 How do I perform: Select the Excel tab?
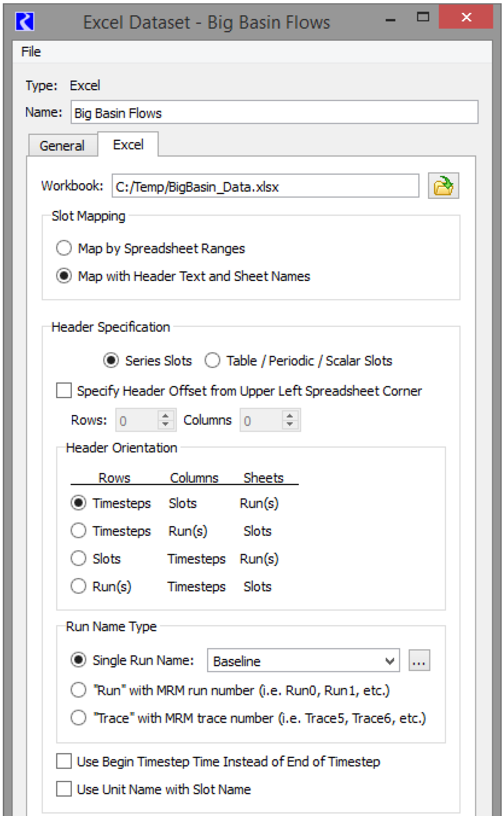128,145
